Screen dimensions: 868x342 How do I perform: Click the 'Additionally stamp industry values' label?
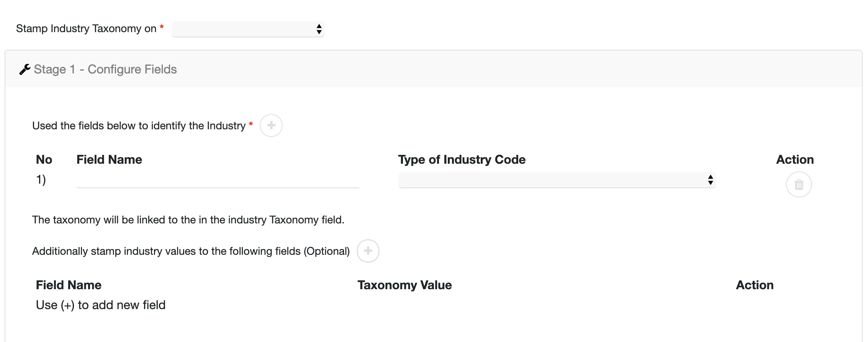(x=191, y=251)
